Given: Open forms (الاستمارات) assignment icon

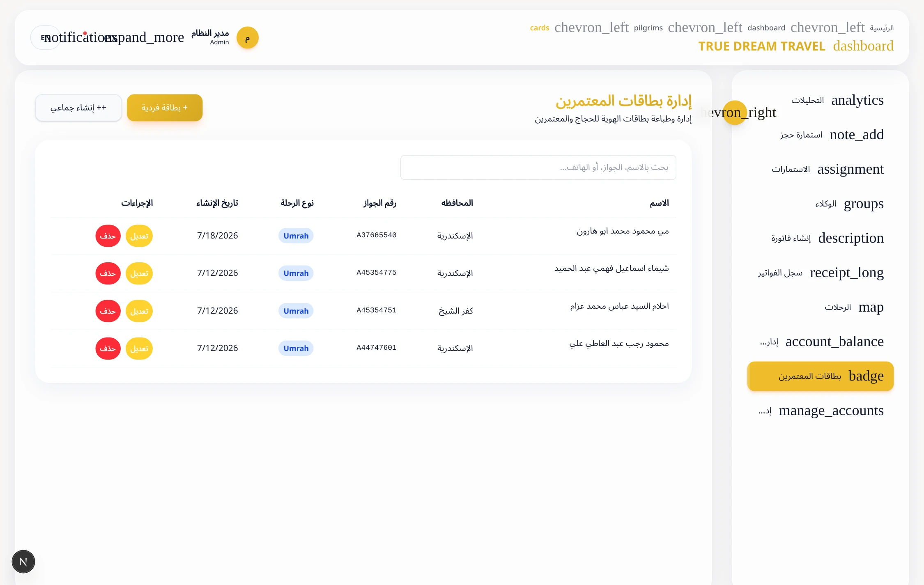Looking at the screenshot, I should click(x=850, y=169).
